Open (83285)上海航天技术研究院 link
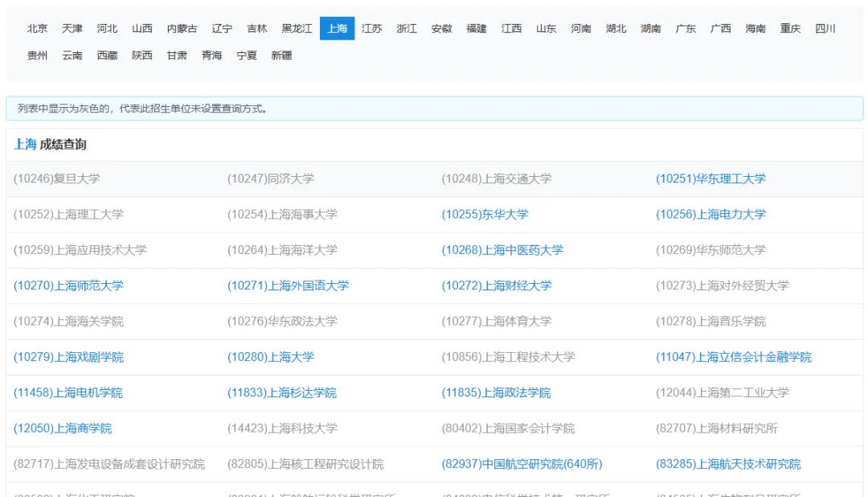 [728, 464]
